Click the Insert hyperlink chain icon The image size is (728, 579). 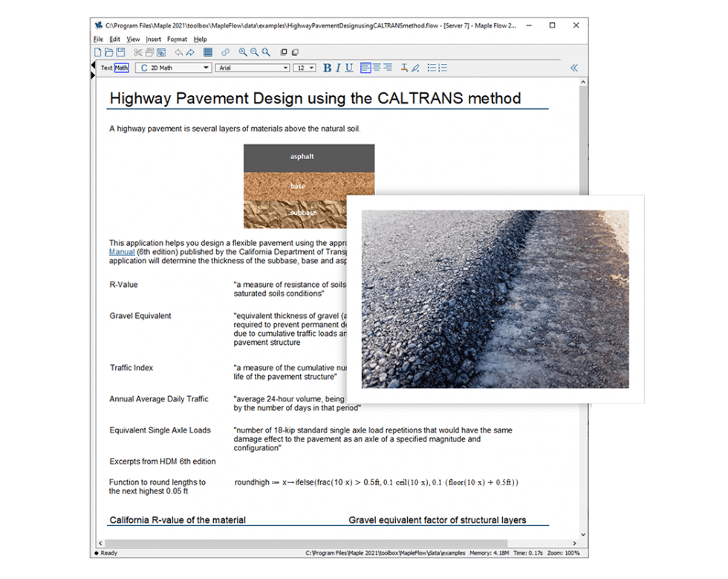pos(224,53)
